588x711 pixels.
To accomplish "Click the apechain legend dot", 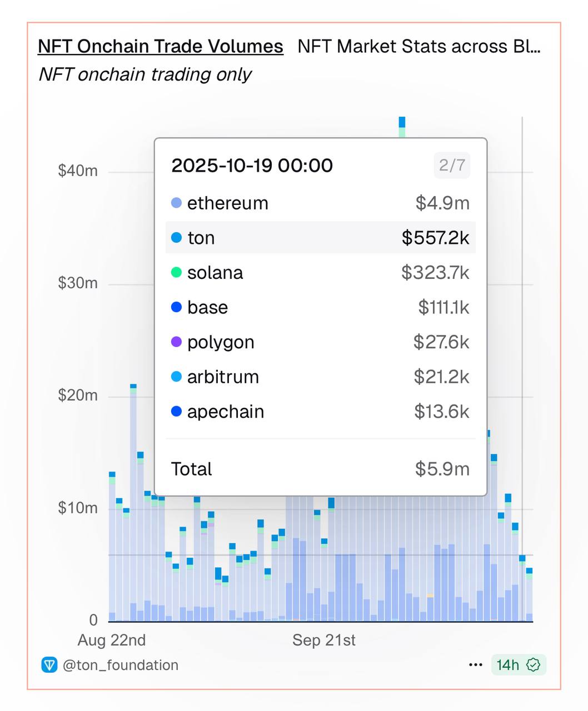I will (x=176, y=412).
